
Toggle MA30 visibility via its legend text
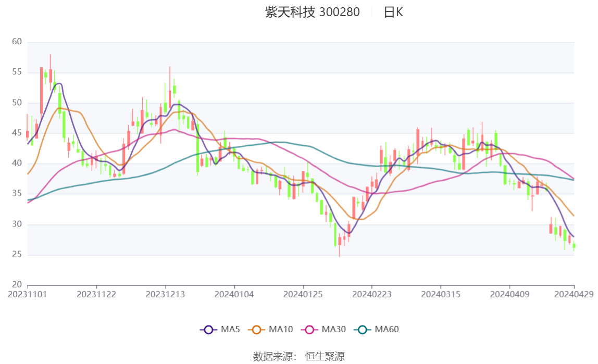334,330
